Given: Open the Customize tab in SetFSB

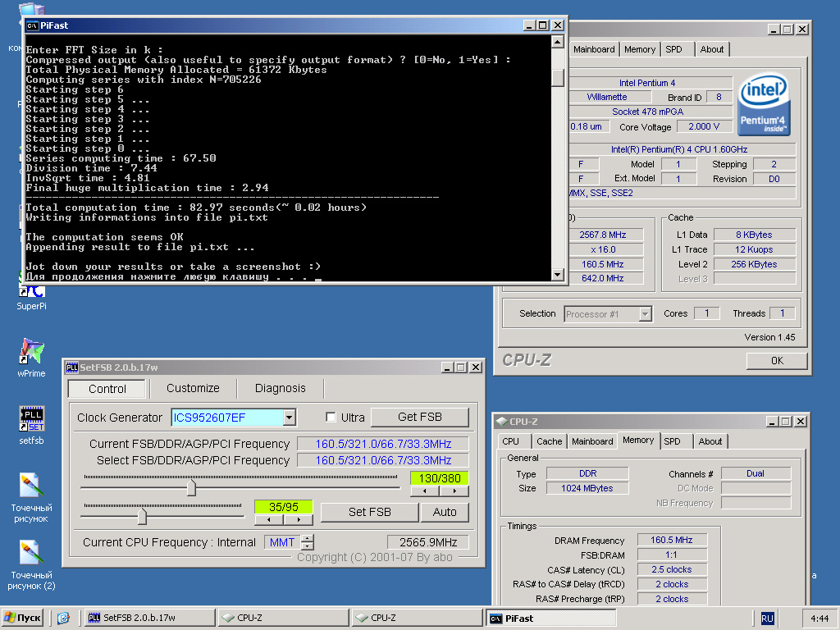Looking at the screenshot, I should 193,388.
